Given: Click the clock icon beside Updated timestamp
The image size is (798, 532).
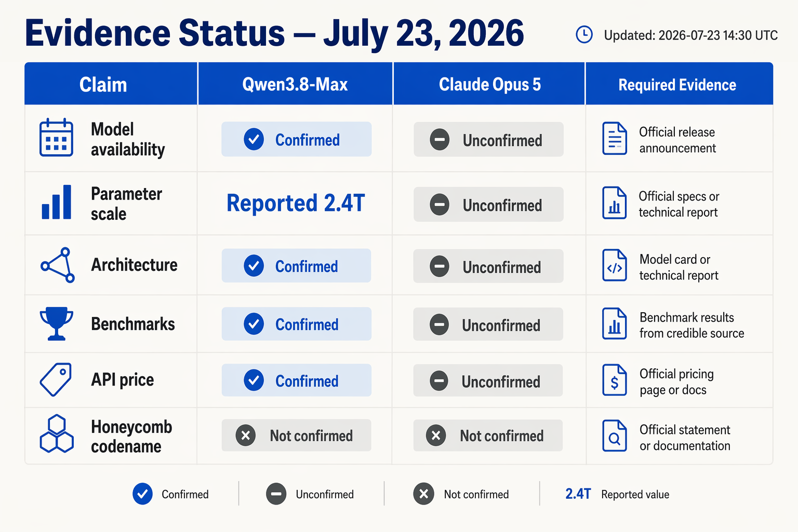Looking at the screenshot, I should click(584, 35).
